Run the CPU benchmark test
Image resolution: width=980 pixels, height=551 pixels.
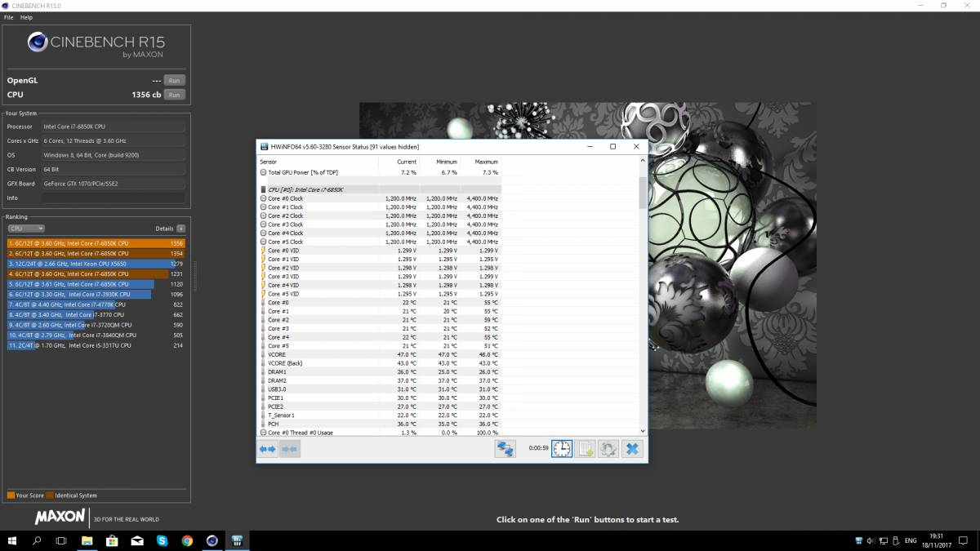pos(174,95)
